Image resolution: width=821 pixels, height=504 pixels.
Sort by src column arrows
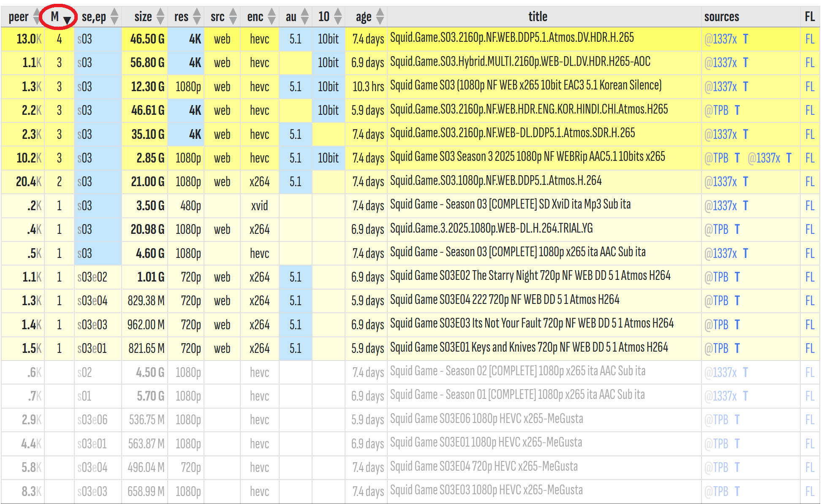tap(233, 17)
